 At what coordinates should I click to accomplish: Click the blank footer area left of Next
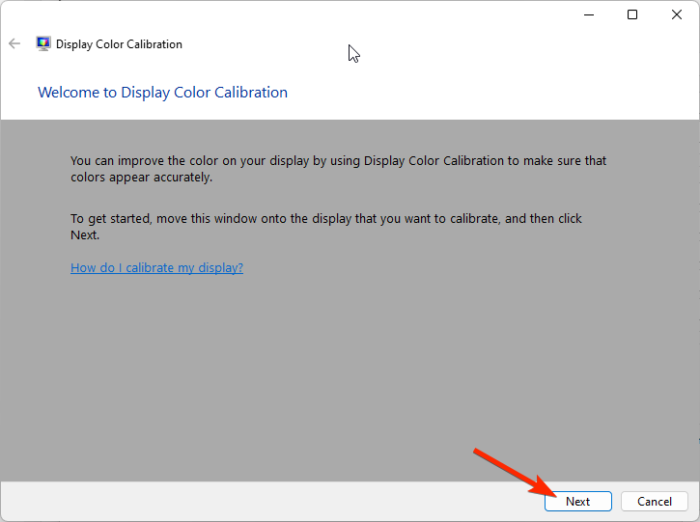(250, 501)
